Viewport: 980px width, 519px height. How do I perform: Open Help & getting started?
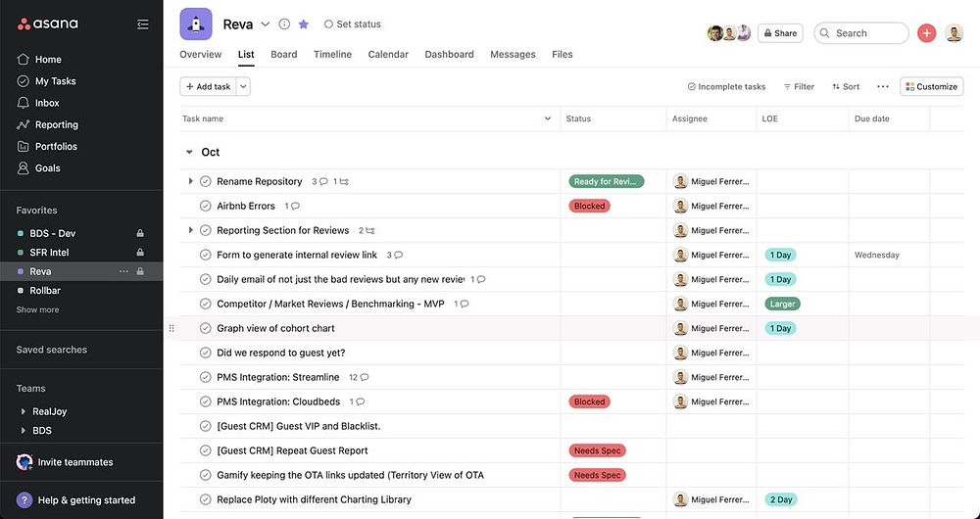click(75, 500)
